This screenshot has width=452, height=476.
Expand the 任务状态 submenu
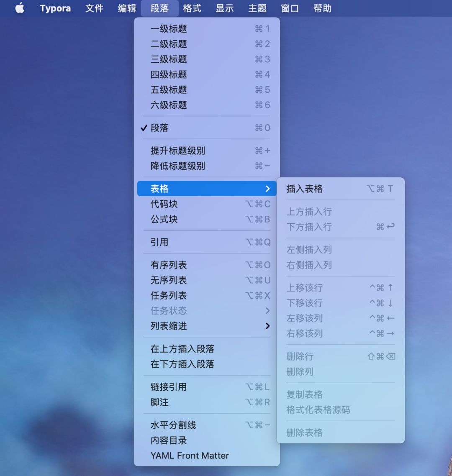[207, 310]
